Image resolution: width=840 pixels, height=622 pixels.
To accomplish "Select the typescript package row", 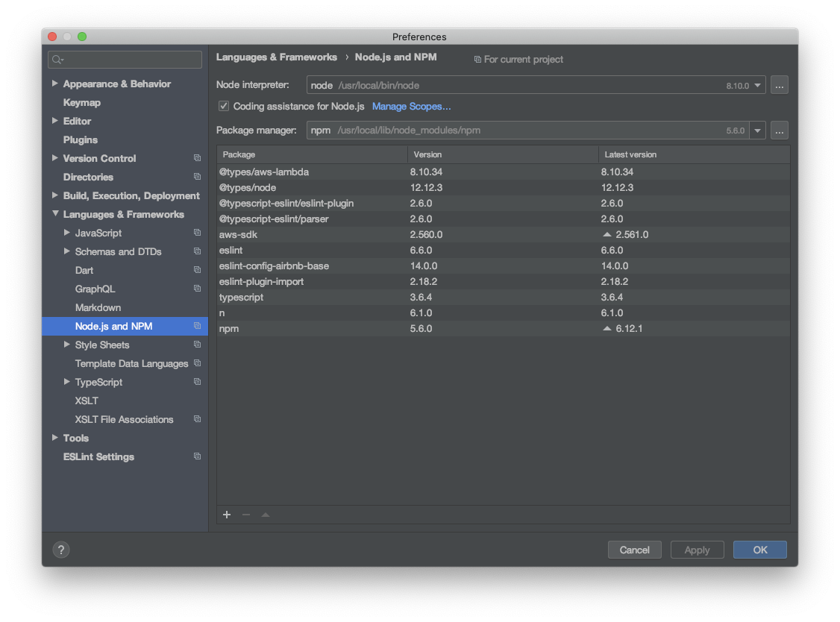I will (x=503, y=298).
